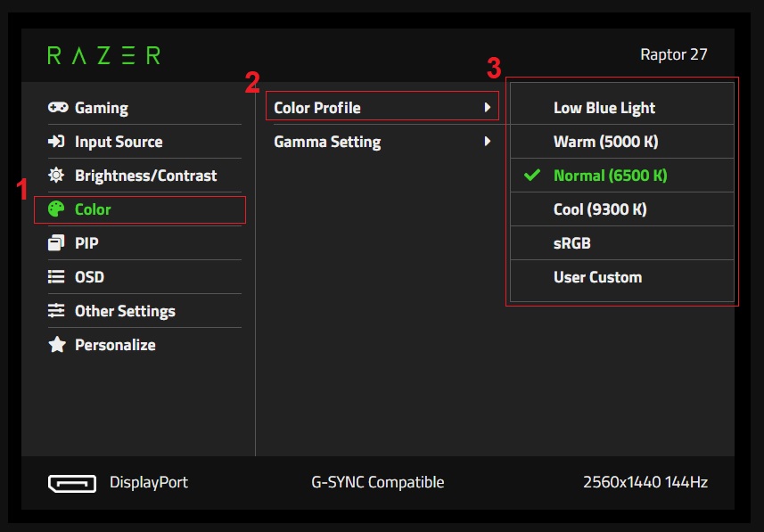764x532 pixels.
Task: Open the Gaming menu
Action: pyautogui.click(x=144, y=107)
